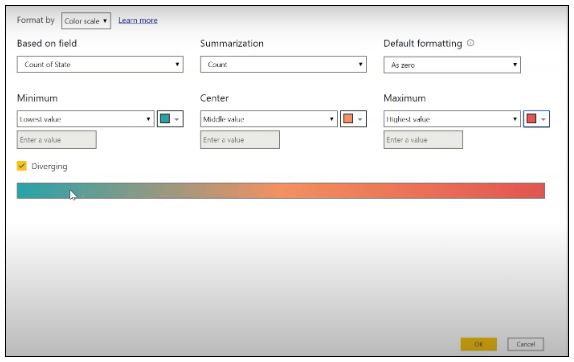The width and height of the screenshot is (574, 362).
Task: Click the Center Enter a value field
Action: [x=240, y=140]
